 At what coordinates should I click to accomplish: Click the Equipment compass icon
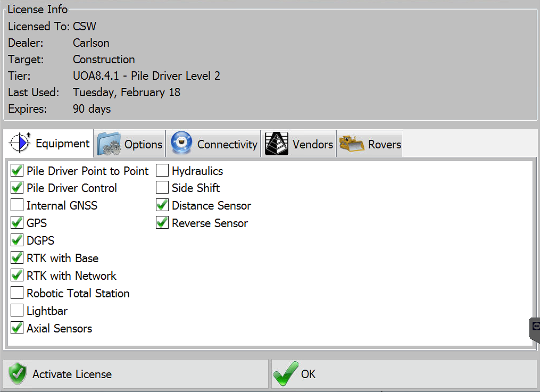click(x=20, y=143)
